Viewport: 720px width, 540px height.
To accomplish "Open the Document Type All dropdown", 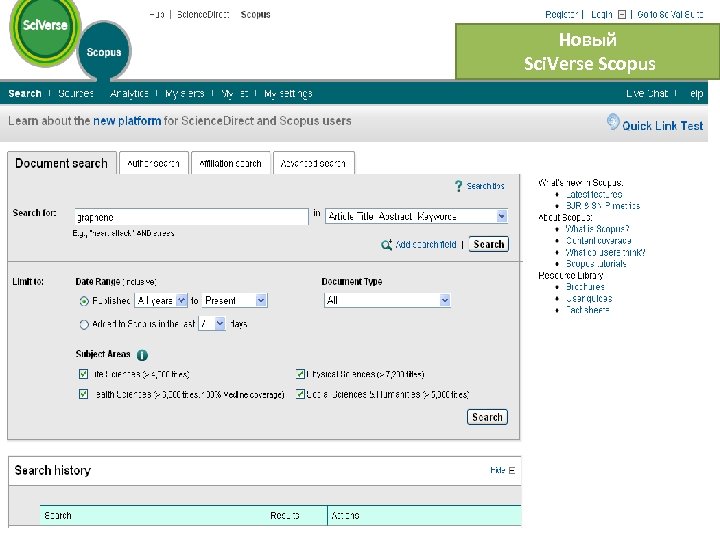I will point(387,300).
